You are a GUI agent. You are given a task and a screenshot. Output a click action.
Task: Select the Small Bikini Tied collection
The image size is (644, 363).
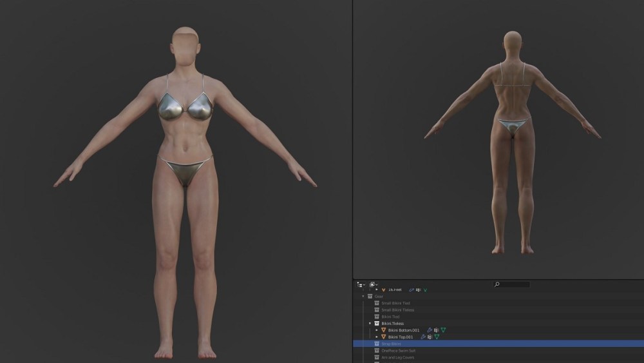tap(395, 303)
